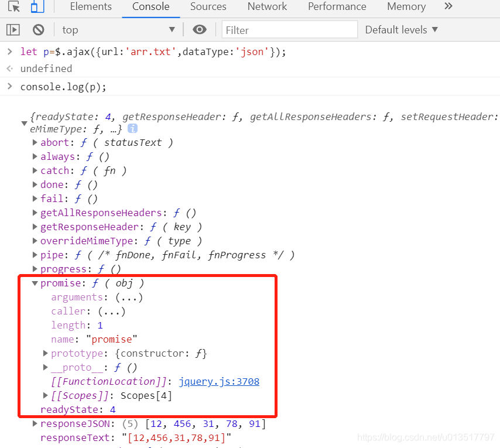Open the Sources panel
500x448 pixels.
[x=208, y=6]
